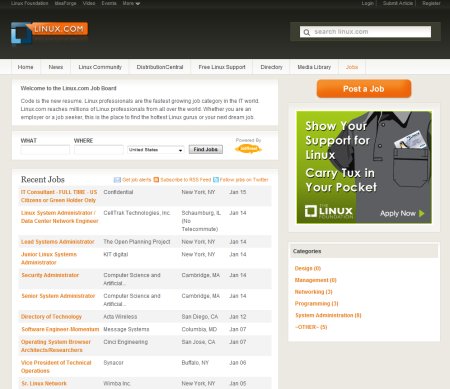The height and width of the screenshot is (389, 450).
Task: Click the Linux.com logo
Action: coord(49,33)
